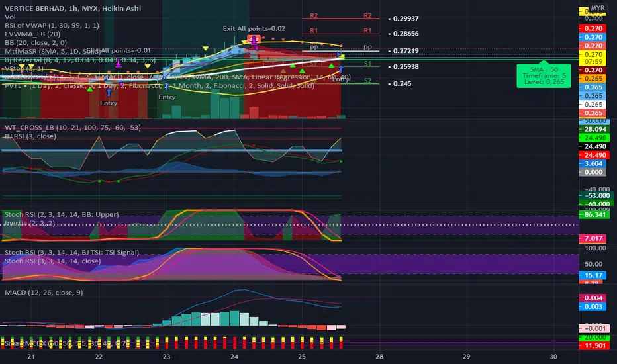Click the -0.001 MACD histogram value

[x=594, y=328]
